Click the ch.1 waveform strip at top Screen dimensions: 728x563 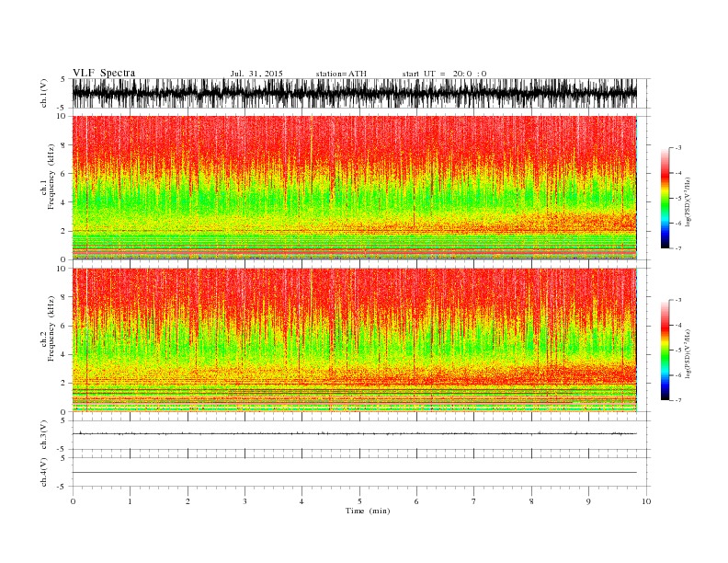pyautogui.click(x=354, y=93)
